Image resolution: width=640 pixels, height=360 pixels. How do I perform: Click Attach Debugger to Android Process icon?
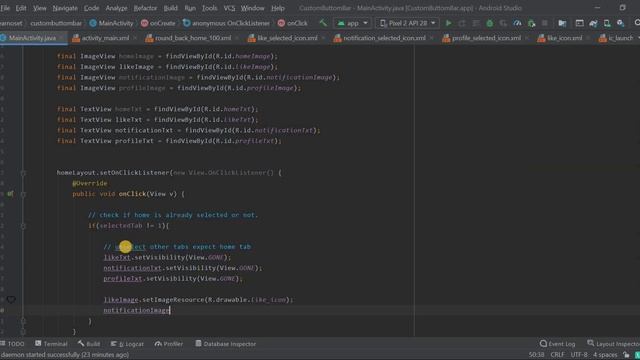tap(531, 23)
